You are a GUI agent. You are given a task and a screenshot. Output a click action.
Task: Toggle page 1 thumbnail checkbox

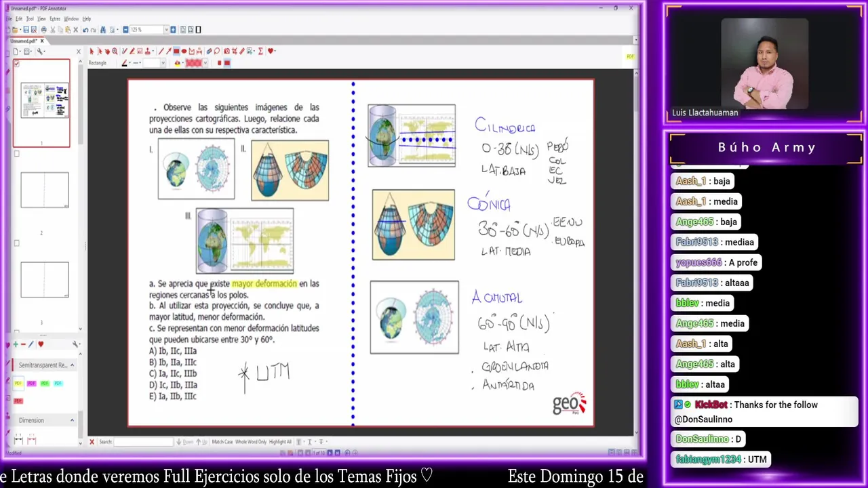pos(16,64)
